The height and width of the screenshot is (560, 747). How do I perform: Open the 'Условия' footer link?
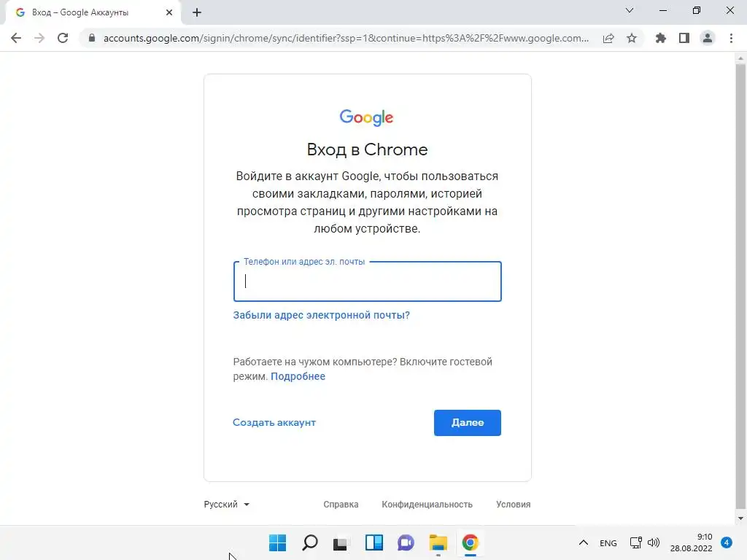(513, 505)
